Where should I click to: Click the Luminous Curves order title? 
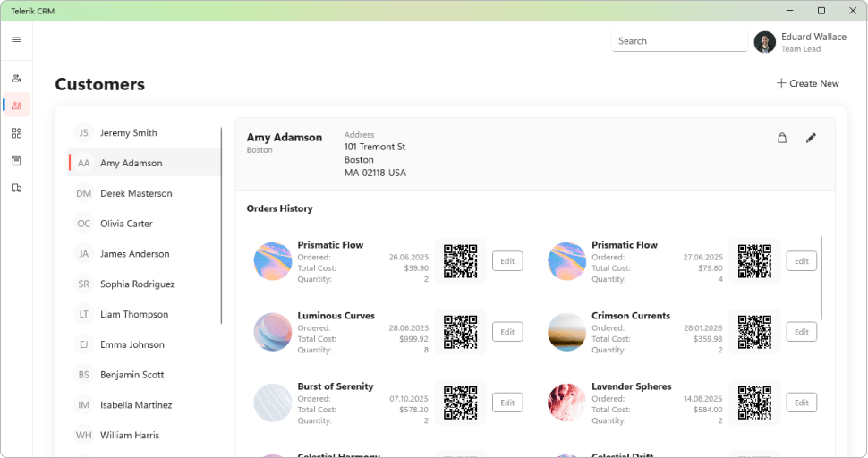click(x=336, y=315)
